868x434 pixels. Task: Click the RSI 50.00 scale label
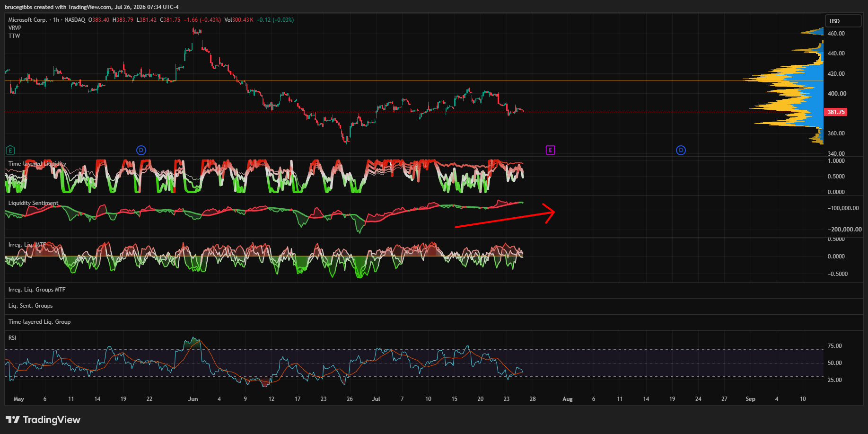(834, 363)
